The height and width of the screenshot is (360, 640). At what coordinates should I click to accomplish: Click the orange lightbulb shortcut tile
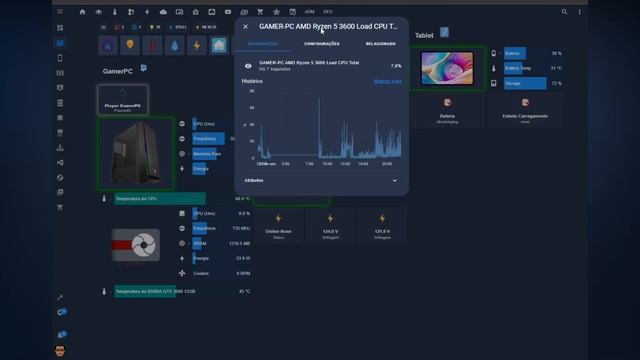point(130,45)
